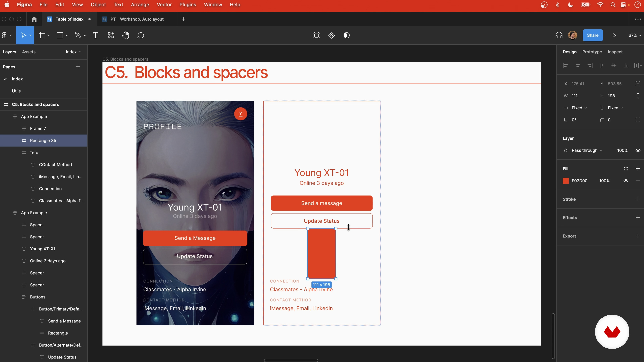Open the Plugins menu
This screenshot has width=644, height=362.
tap(187, 5)
